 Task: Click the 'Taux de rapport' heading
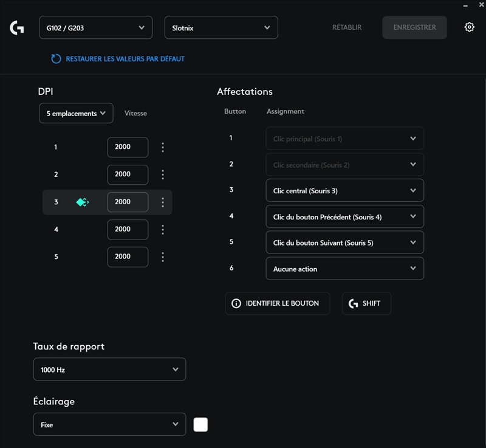pyautogui.click(x=69, y=346)
